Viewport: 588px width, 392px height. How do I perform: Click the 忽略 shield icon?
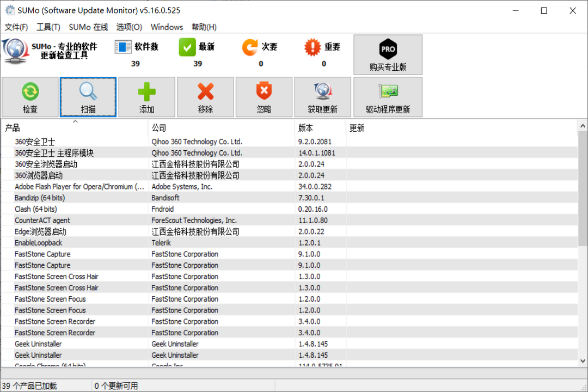click(x=264, y=91)
